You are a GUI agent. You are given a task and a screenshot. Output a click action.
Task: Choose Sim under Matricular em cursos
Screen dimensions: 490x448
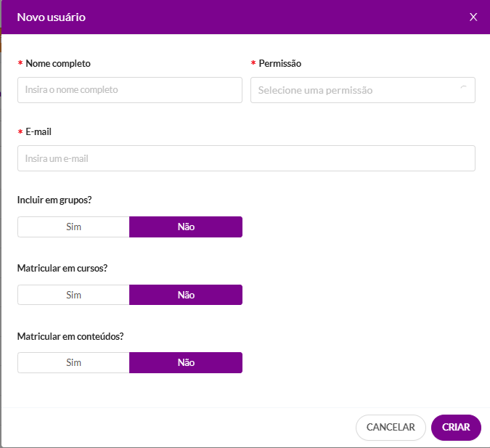(73, 295)
